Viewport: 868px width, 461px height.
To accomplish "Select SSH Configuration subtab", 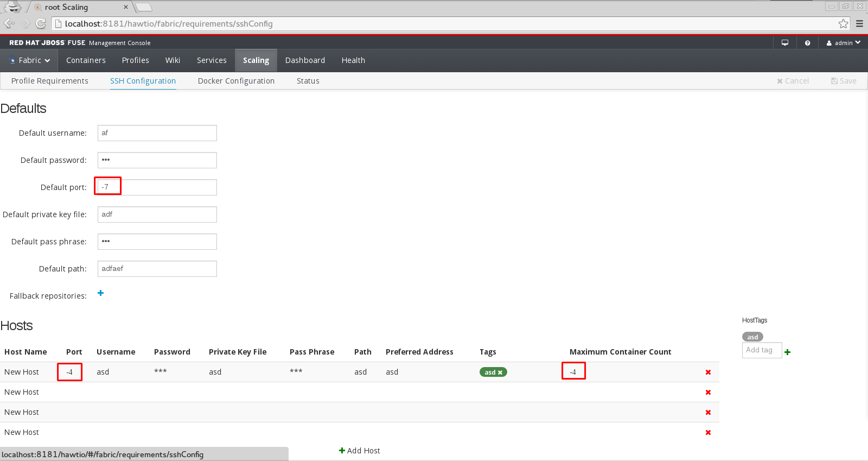I will (143, 81).
